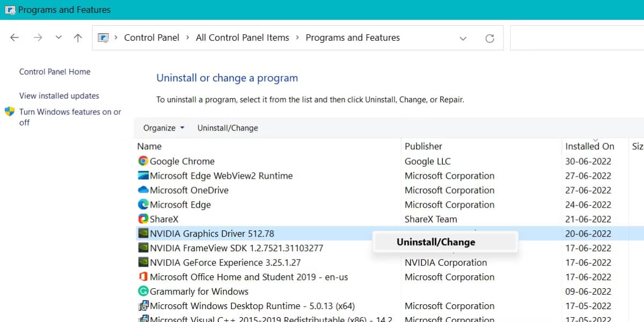Click the Grammarly for Windows icon
This screenshot has height=322, width=644.
pyautogui.click(x=143, y=291)
